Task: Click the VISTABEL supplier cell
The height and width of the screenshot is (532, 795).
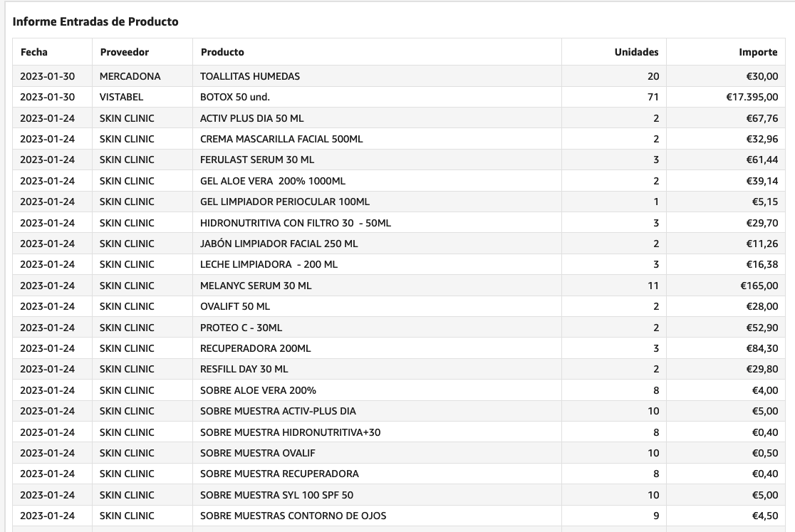Action: [122, 97]
